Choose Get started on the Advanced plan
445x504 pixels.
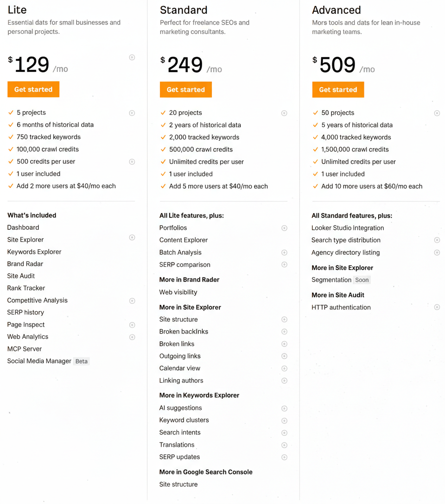(338, 90)
